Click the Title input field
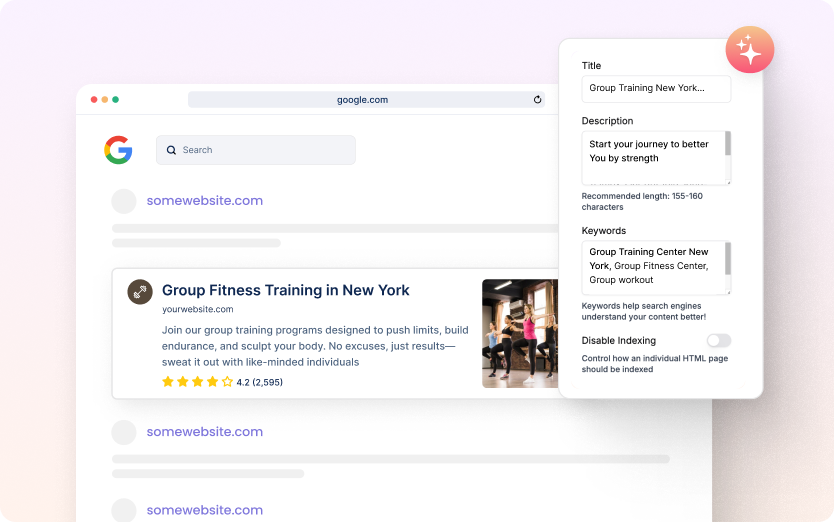Image resolution: width=834 pixels, height=522 pixels. [656, 89]
